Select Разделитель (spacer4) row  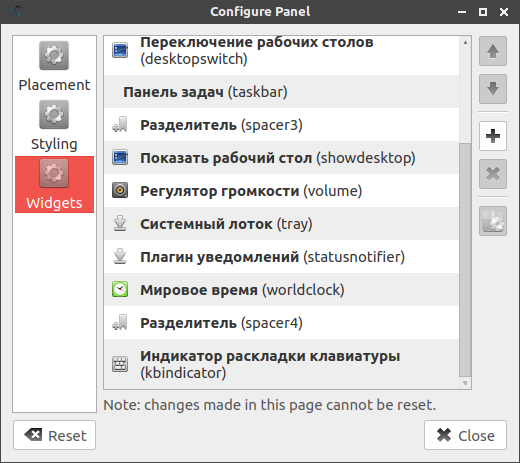[x=282, y=323]
